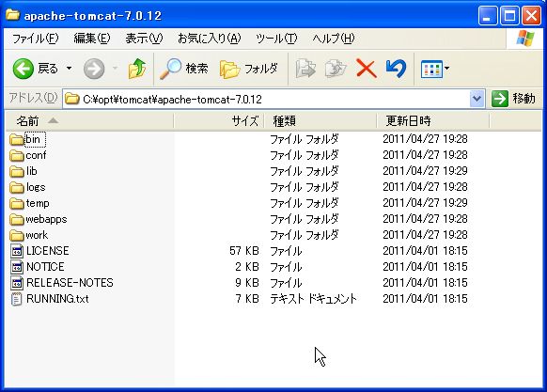Screen dimensions: 547x392
Task: Select the lib folder icon
Action: point(16,171)
